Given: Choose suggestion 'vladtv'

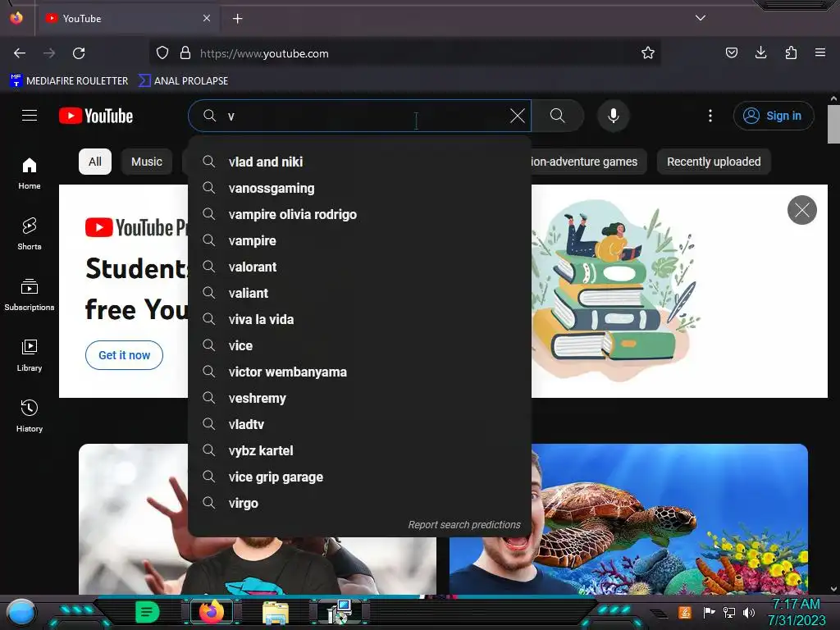Looking at the screenshot, I should click(359, 424).
